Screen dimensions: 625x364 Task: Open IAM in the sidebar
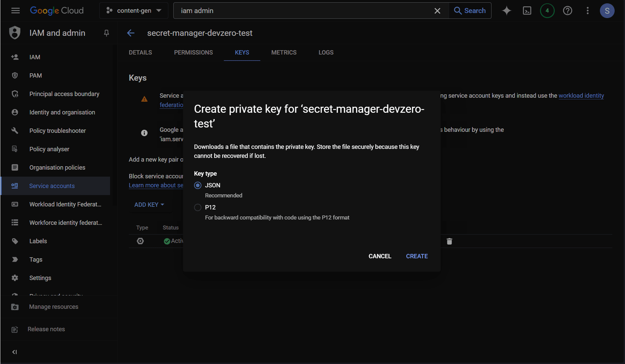[55, 57]
